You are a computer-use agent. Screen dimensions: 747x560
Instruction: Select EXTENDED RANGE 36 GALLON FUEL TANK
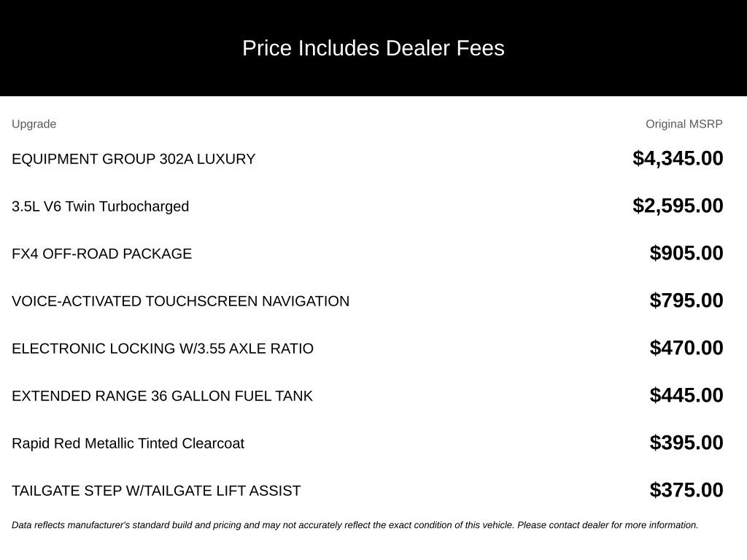(x=162, y=396)
